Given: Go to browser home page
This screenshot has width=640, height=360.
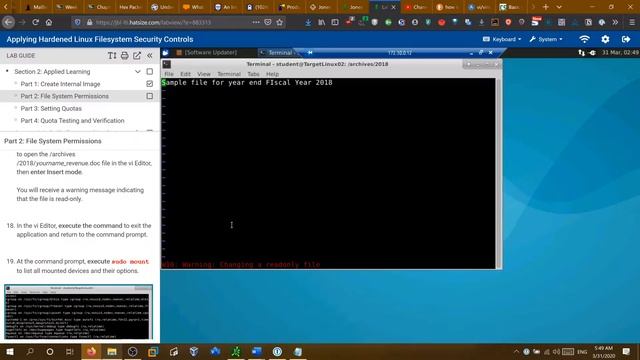Looking at the screenshot, I should [49, 22].
